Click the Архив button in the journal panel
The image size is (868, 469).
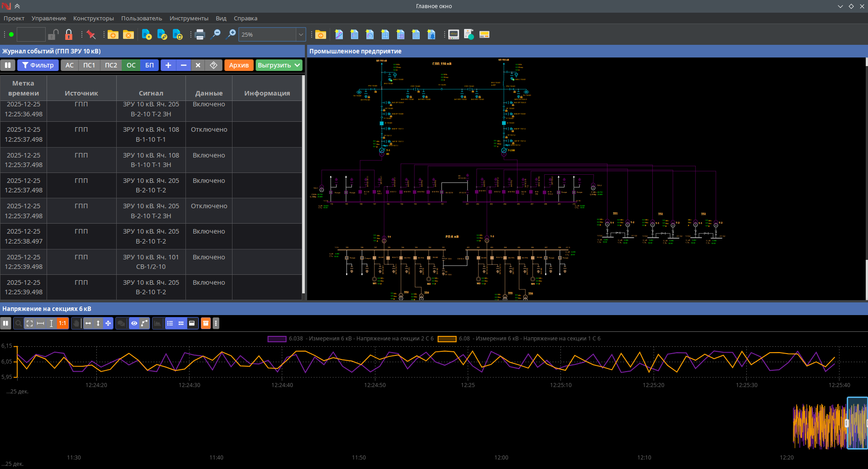click(239, 65)
